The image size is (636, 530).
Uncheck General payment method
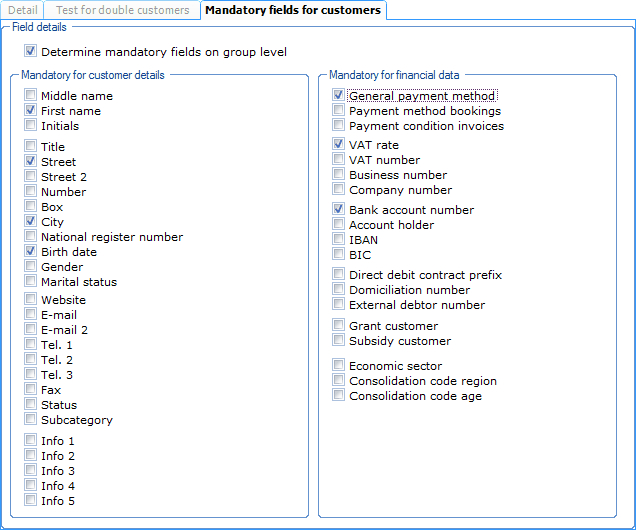(x=339, y=96)
